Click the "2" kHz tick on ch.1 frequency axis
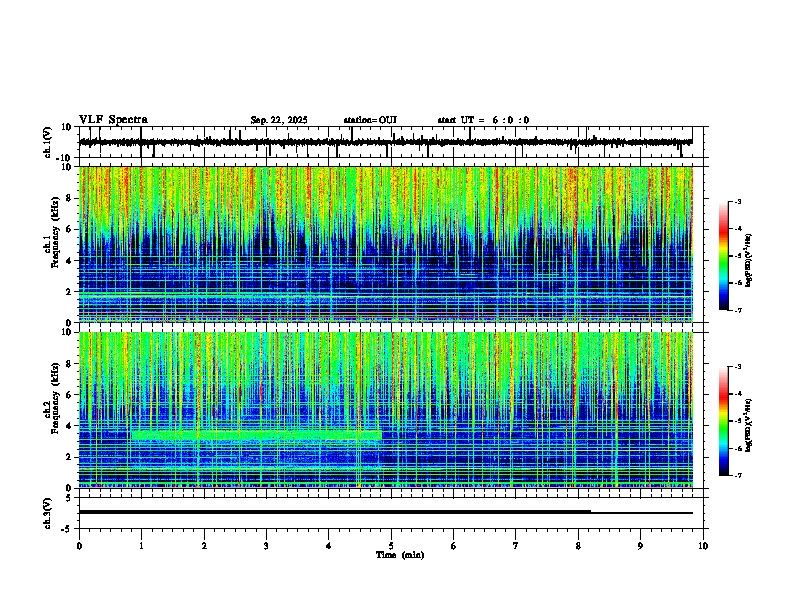 point(70,291)
